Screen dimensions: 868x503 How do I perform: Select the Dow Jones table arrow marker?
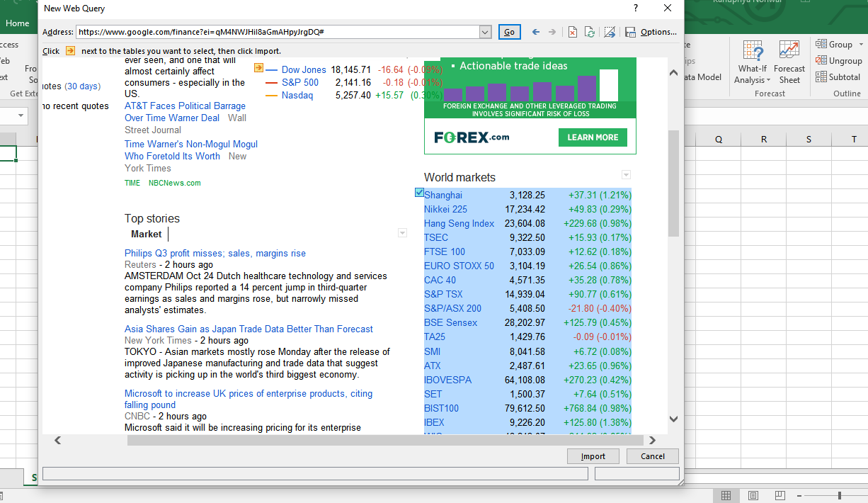[x=258, y=68]
